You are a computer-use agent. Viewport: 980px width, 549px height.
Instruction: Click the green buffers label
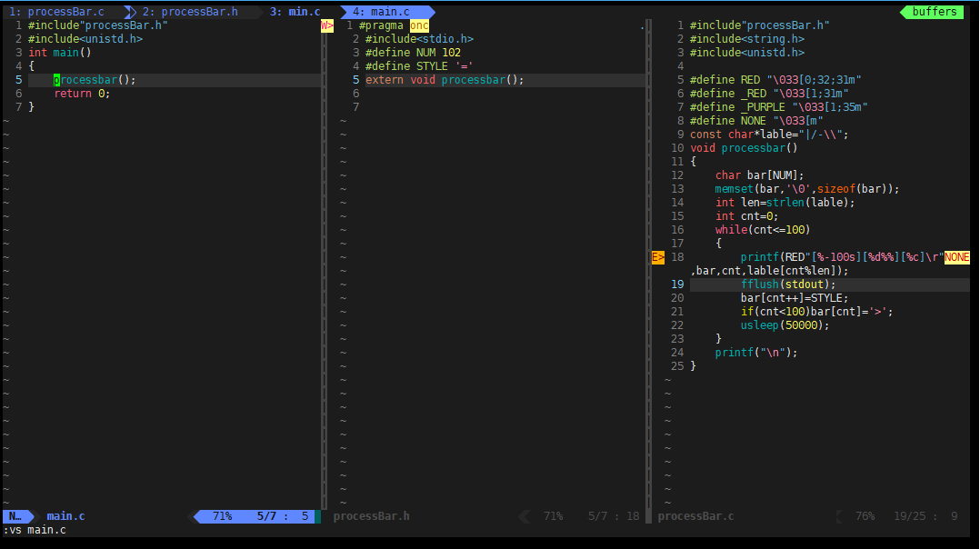(x=934, y=12)
